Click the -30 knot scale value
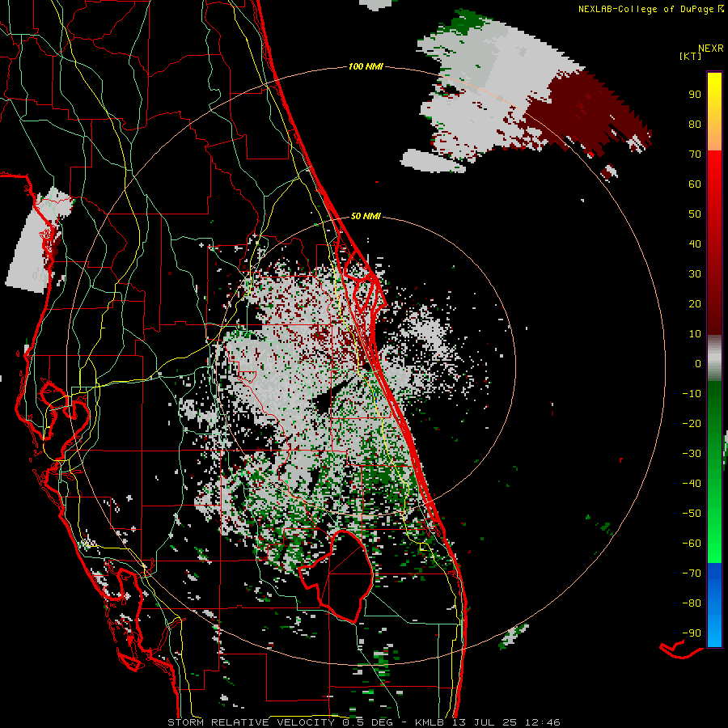 point(692,454)
